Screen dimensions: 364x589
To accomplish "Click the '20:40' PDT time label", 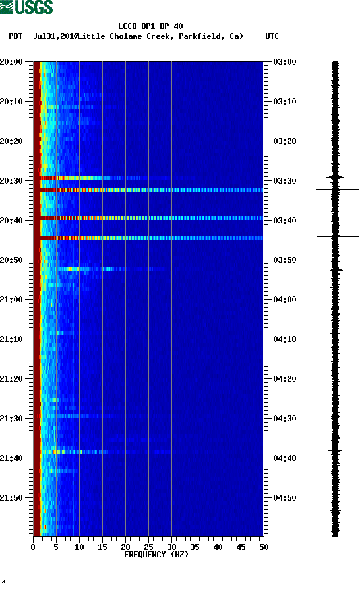I will 11,221.
